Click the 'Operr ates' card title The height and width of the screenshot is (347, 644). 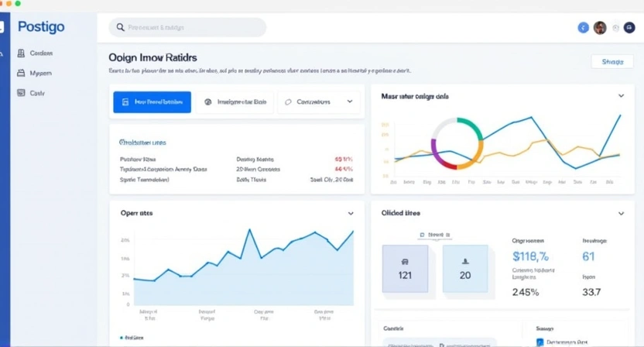[136, 213]
